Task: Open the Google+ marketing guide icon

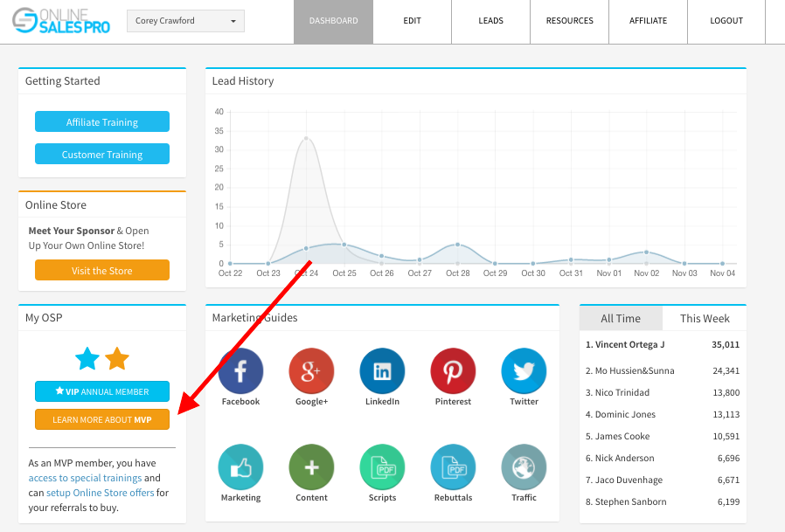Action: click(x=311, y=371)
